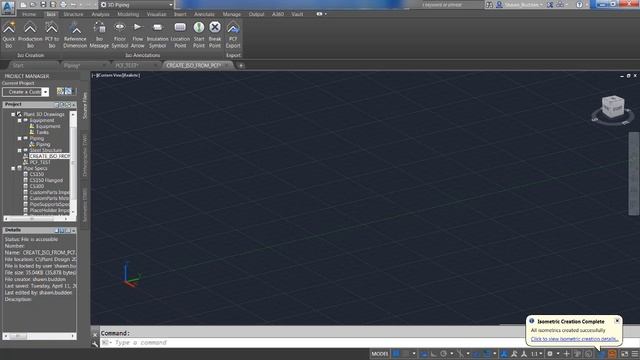Click the project tree vertical scrollbar
The width and height of the screenshot is (640, 360).
click(x=73, y=163)
